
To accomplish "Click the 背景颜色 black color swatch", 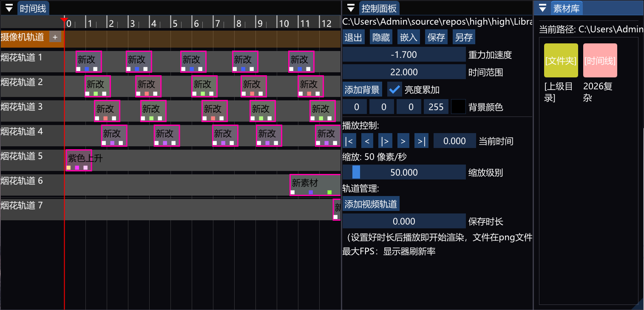I will pyautogui.click(x=458, y=106).
